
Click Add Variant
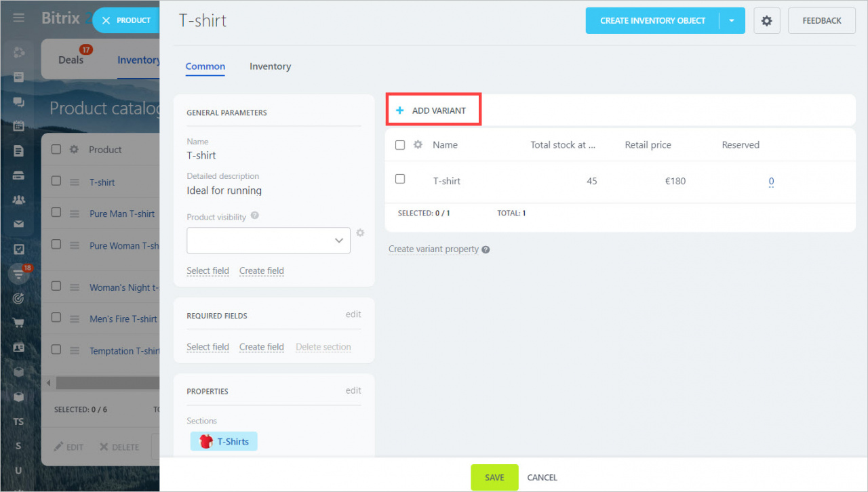click(x=431, y=110)
